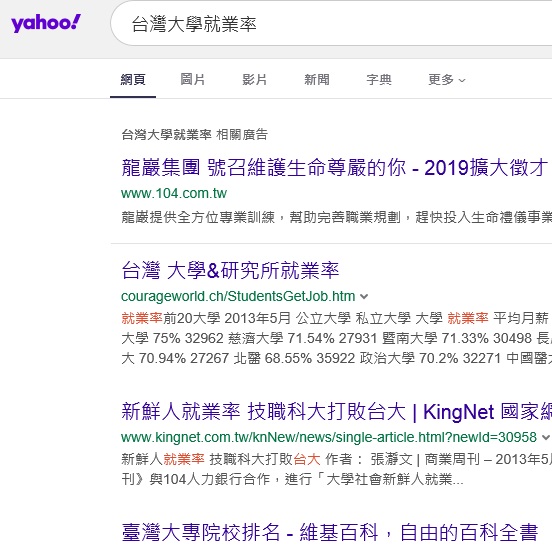Open the 台灣 大學&研究所就業率 result
The height and width of the screenshot is (547, 552).
click(230, 270)
